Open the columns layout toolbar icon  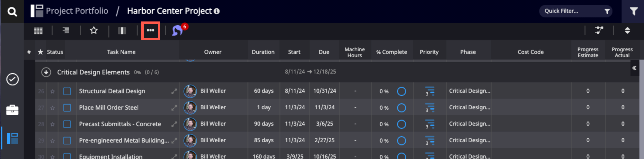tap(122, 31)
